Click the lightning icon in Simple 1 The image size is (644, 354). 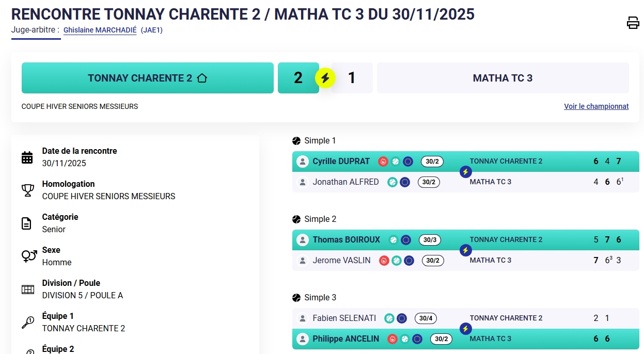465,172
